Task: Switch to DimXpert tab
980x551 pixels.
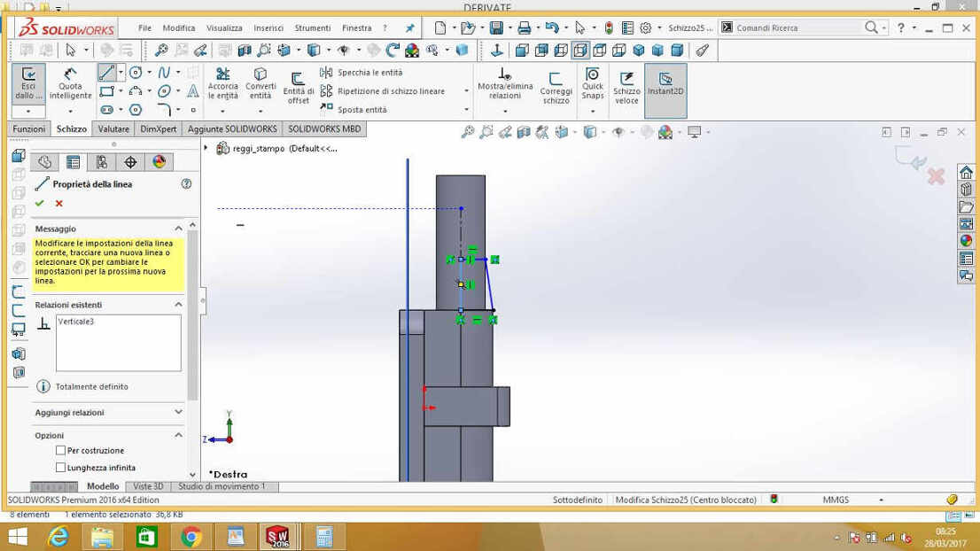Action: pos(158,128)
